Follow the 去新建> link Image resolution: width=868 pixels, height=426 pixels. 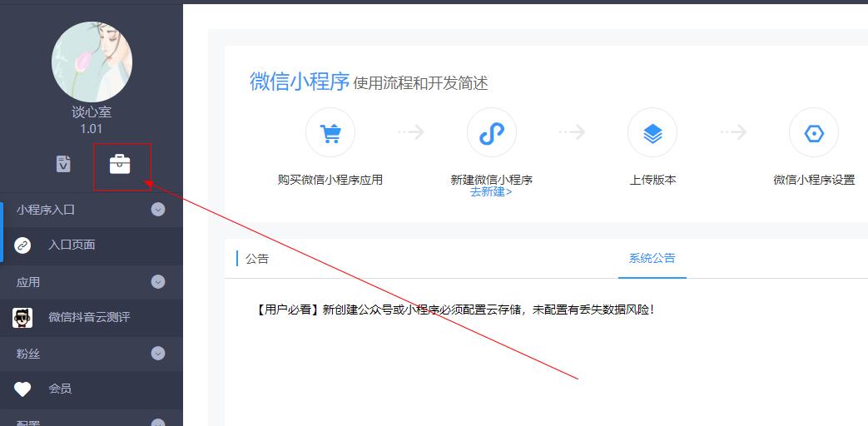(x=491, y=192)
